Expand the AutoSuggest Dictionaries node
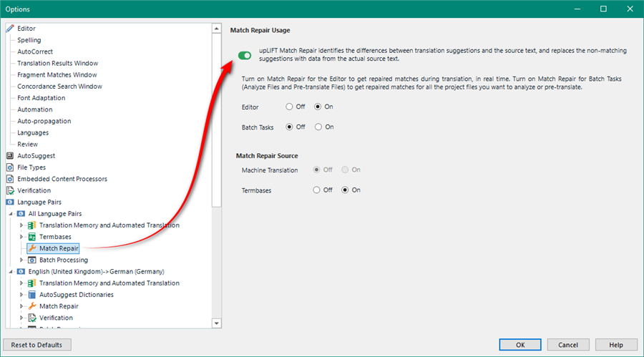 pyautogui.click(x=21, y=295)
